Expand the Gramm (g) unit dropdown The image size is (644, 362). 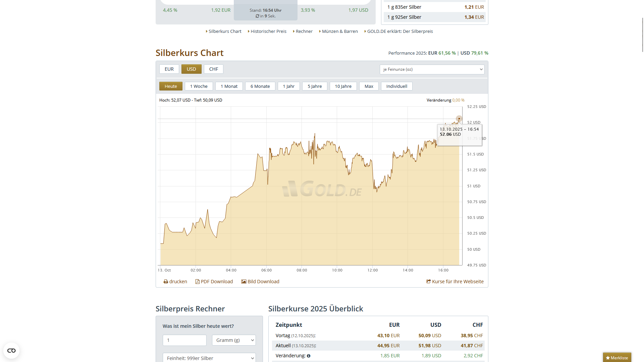(234, 340)
